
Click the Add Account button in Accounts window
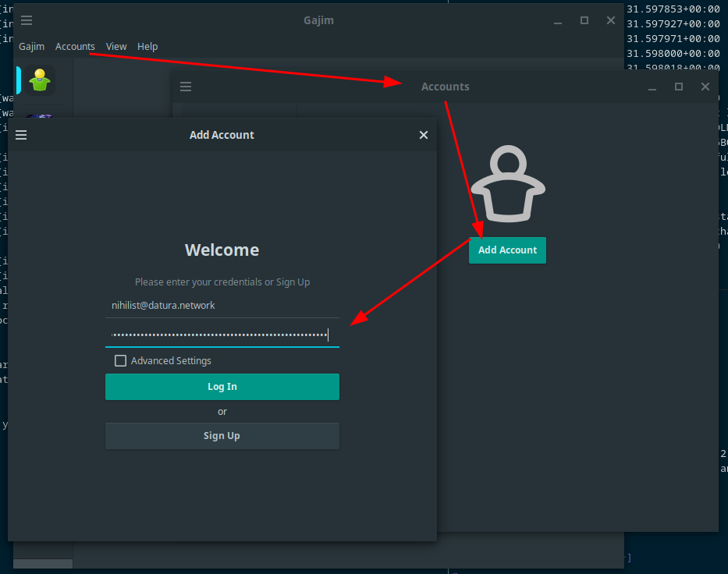point(507,250)
